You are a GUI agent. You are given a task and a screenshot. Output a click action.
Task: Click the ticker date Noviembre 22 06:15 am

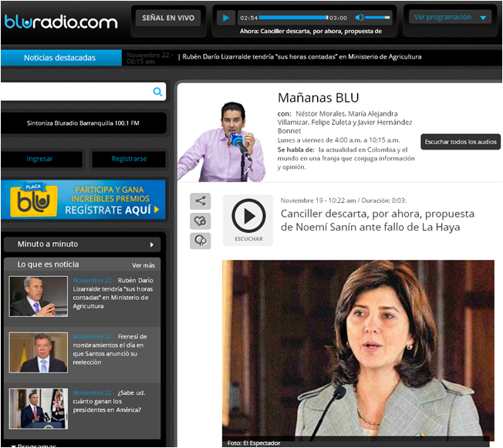pos(148,58)
